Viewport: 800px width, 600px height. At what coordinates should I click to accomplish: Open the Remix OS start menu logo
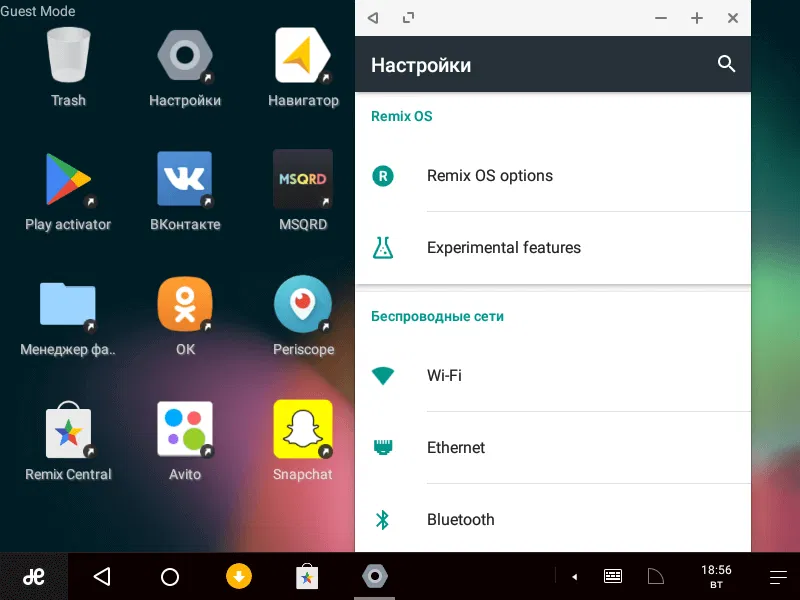(34, 577)
